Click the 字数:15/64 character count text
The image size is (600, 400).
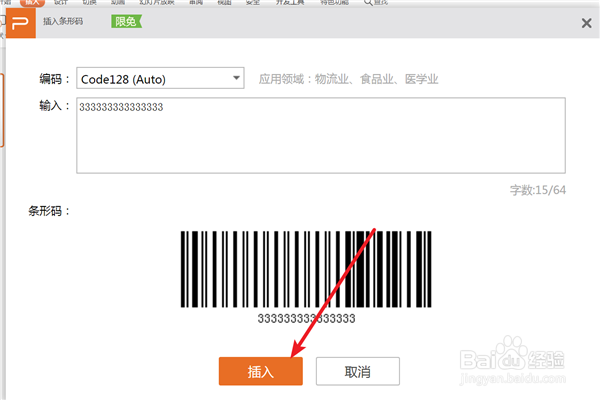click(538, 190)
